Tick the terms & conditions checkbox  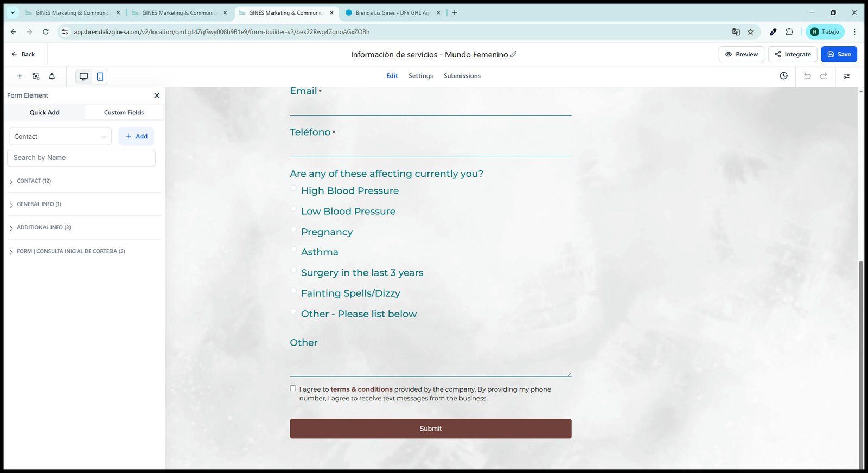pos(293,388)
